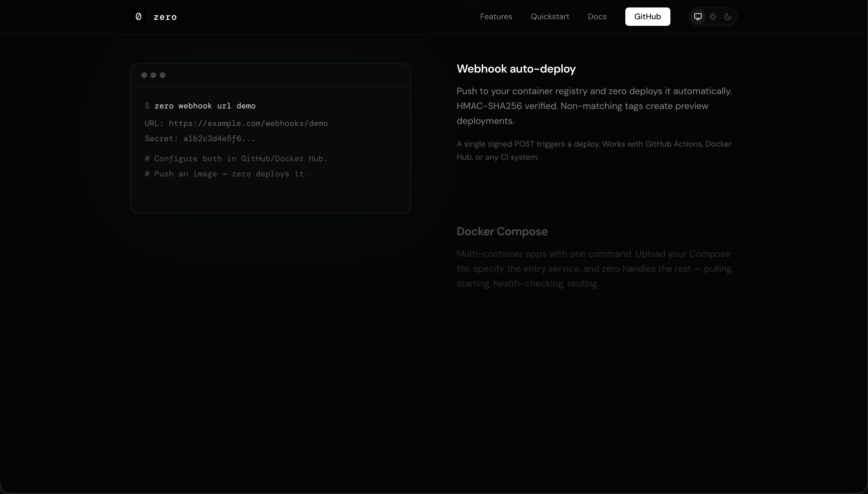Click the middle terminal window dot
Screen dimensions: 868x494
[x=153, y=75]
